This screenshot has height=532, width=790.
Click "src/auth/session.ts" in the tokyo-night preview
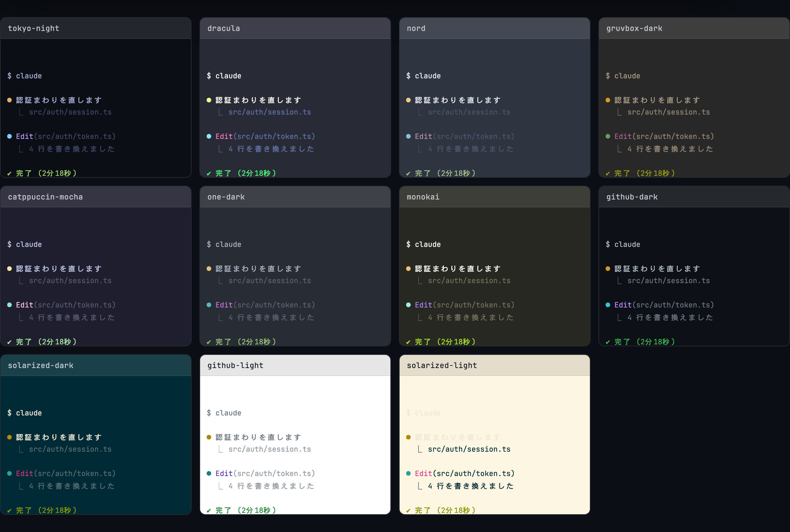(x=70, y=112)
